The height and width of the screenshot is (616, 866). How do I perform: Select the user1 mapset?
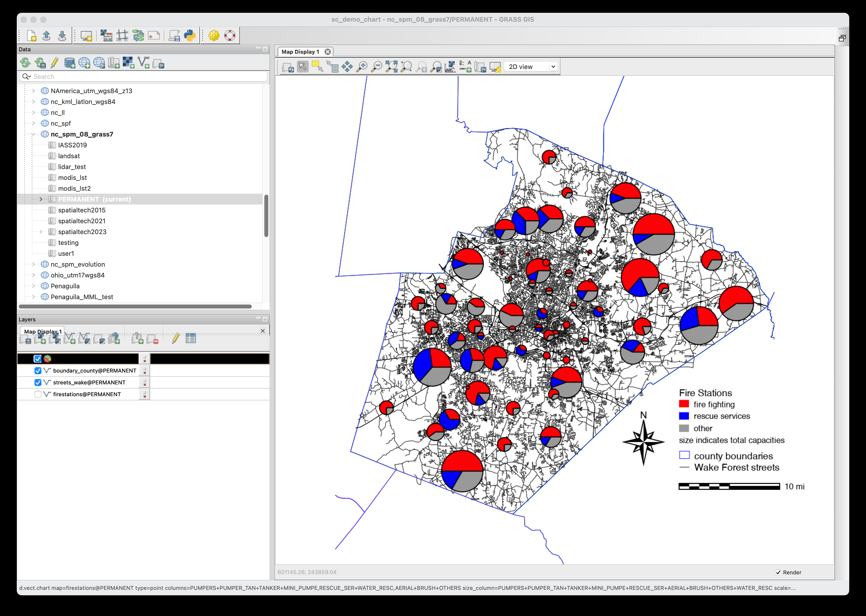click(66, 253)
